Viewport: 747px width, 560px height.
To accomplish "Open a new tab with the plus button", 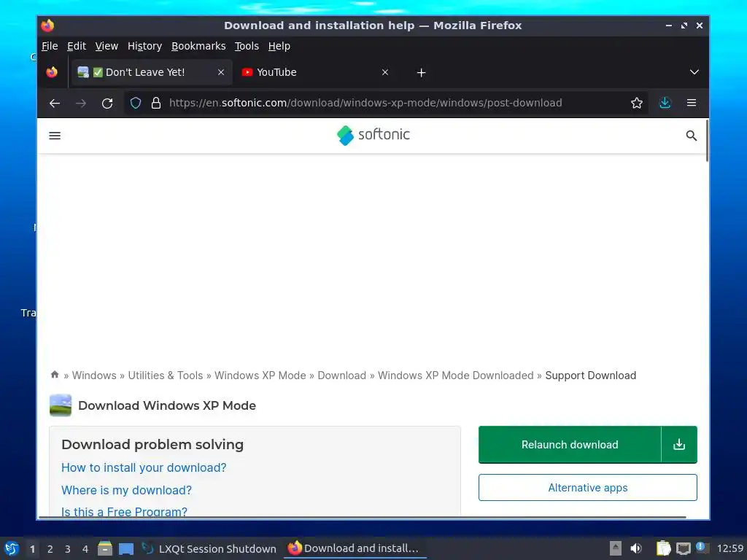I will [421, 72].
